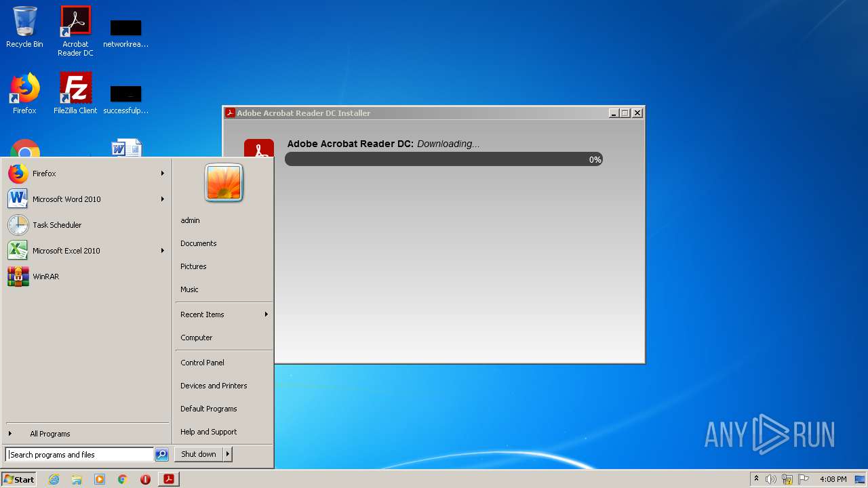Select Acrobat Reader installer taskbar button
Viewport: 868px width, 488px height.
click(169, 479)
